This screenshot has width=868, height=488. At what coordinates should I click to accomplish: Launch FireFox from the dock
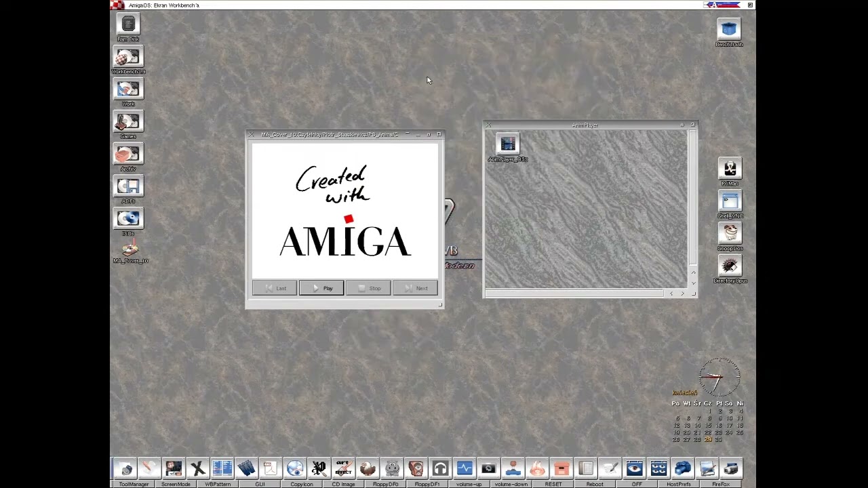pyautogui.click(x=721, y=484)
